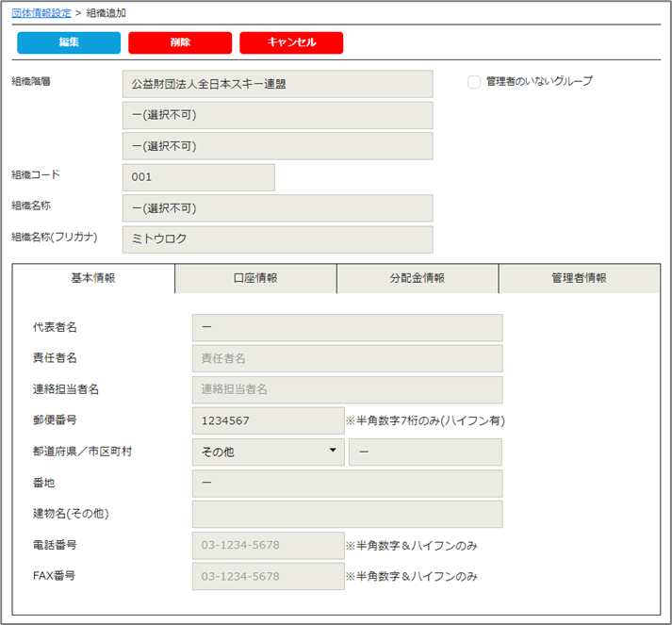Toggle the 管理者のいないグループ checkbox
The image size is (672, 625).
coord(474,82)
